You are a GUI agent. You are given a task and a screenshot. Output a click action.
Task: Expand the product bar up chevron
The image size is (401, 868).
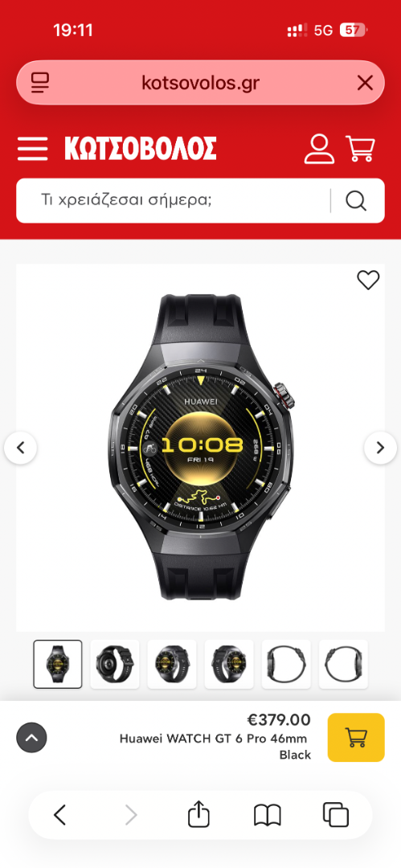click(31, 737)
